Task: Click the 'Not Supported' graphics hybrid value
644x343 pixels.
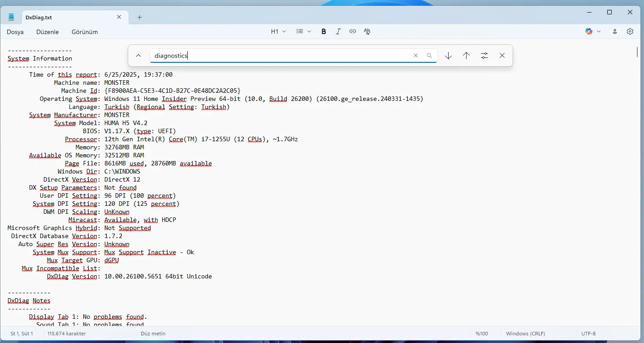Action: (x=128, y=228)
